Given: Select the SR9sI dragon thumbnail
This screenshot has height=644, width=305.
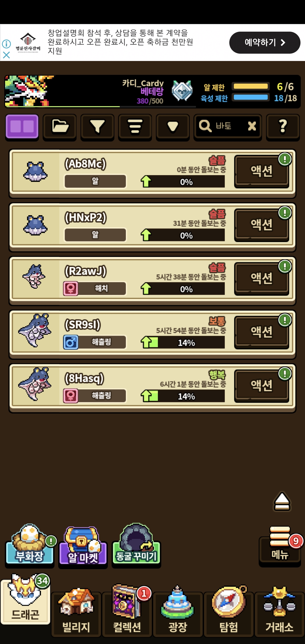Looking at the screenshot, I should pyautogui.click(x=35, y=330).
